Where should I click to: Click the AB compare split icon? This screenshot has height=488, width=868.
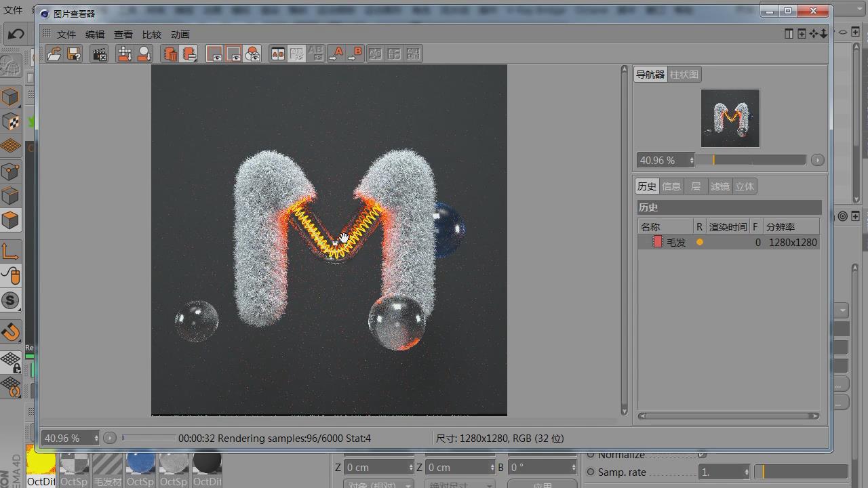[x=277, y=54]
